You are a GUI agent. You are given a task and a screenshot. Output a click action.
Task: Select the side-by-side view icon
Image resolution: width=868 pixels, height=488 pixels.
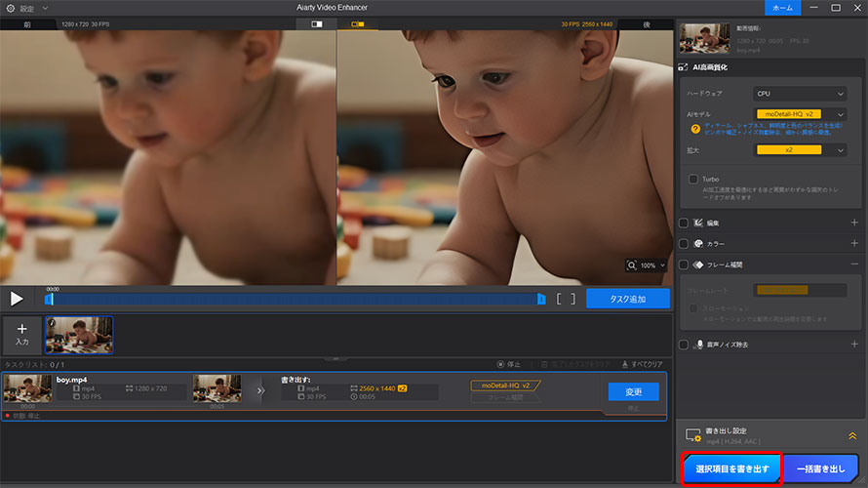[357, 23]
